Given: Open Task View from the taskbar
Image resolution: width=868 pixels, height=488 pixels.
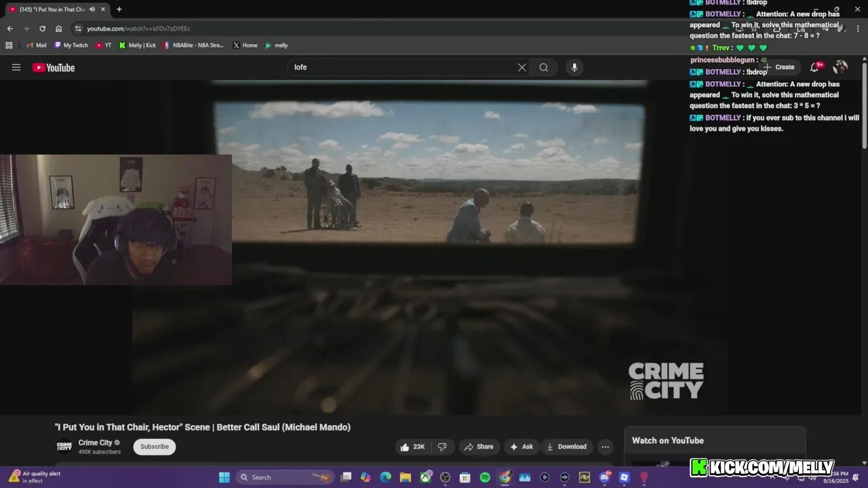Looking at the screenshot, I should [346, 477].
